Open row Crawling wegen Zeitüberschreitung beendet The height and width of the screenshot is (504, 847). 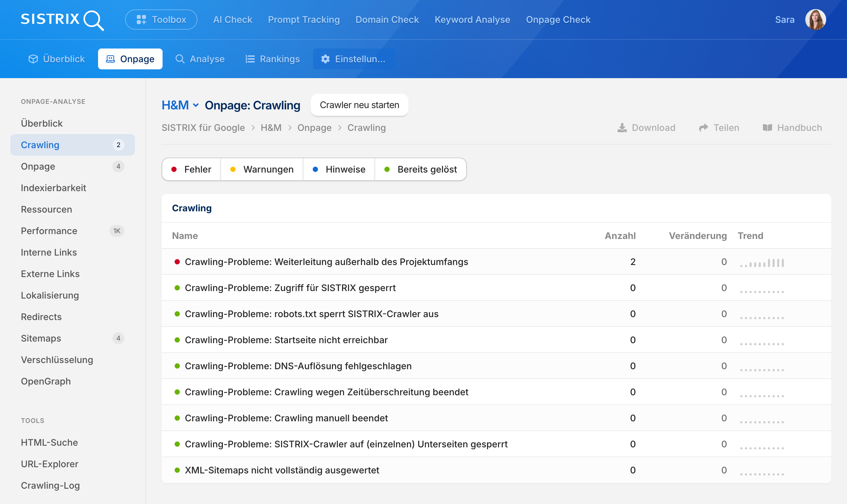pyautogui.click(x=496, y=392)
